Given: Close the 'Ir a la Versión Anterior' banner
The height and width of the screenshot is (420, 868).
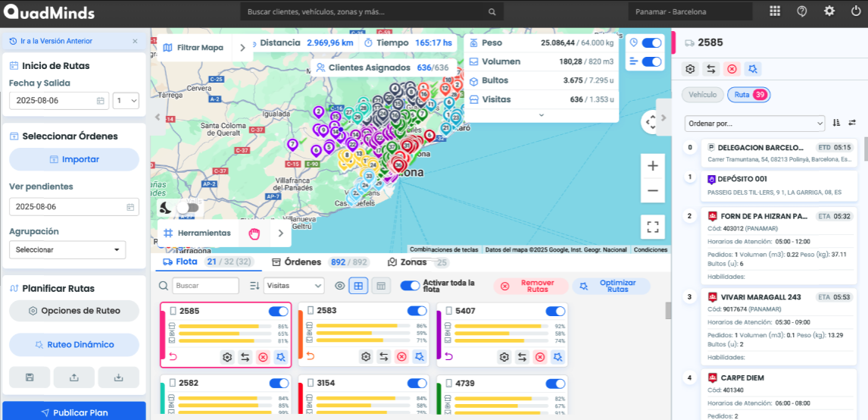Looking at the screenshot, I should pos(135,41).
